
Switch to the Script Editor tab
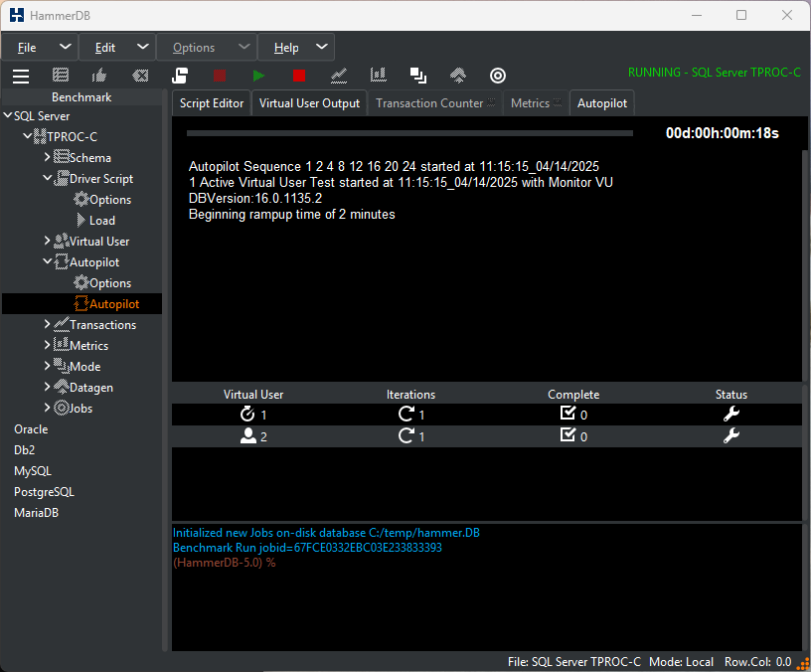point(212,103)
